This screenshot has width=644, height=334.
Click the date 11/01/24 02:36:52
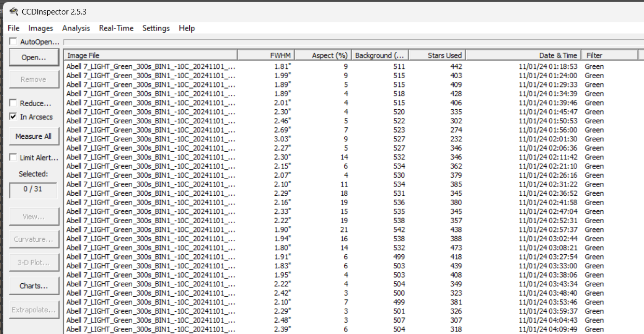(x=548, y=193)
